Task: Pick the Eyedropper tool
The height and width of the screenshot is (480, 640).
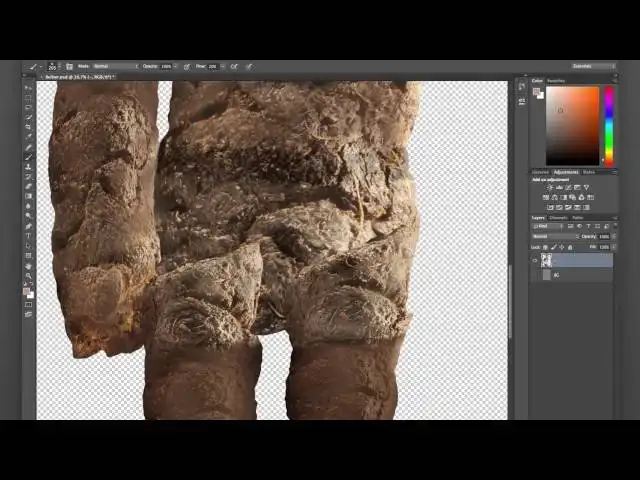Action: click(28, 138)
